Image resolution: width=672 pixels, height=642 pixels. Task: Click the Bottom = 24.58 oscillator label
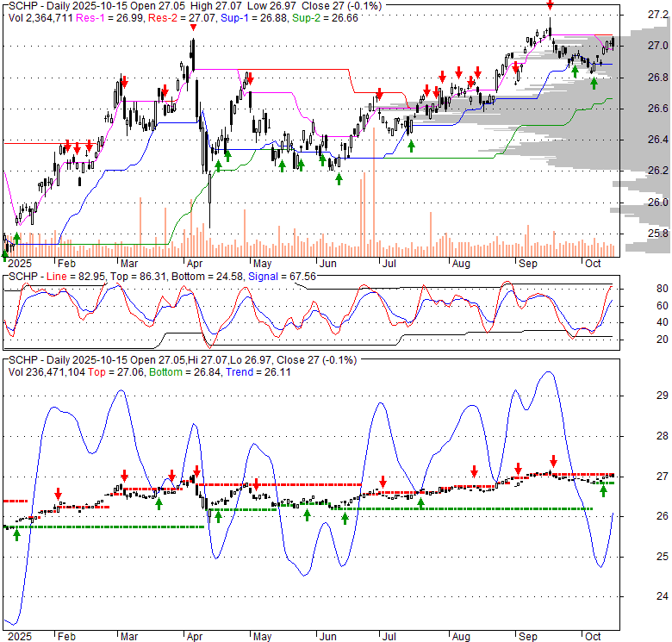point(208,277)
